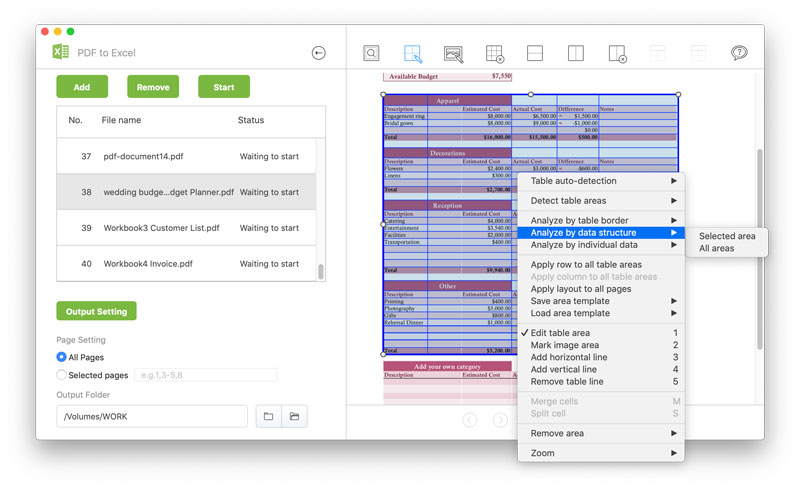Viewport: 800px width, 487px height.
Task: Go to the next page arrow
Action: tap(501, 420)
